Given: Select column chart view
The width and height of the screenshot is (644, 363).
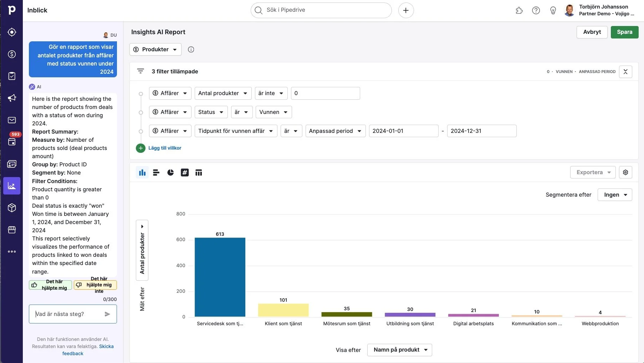Looking at the screenshot, I should tap(142, 172).
